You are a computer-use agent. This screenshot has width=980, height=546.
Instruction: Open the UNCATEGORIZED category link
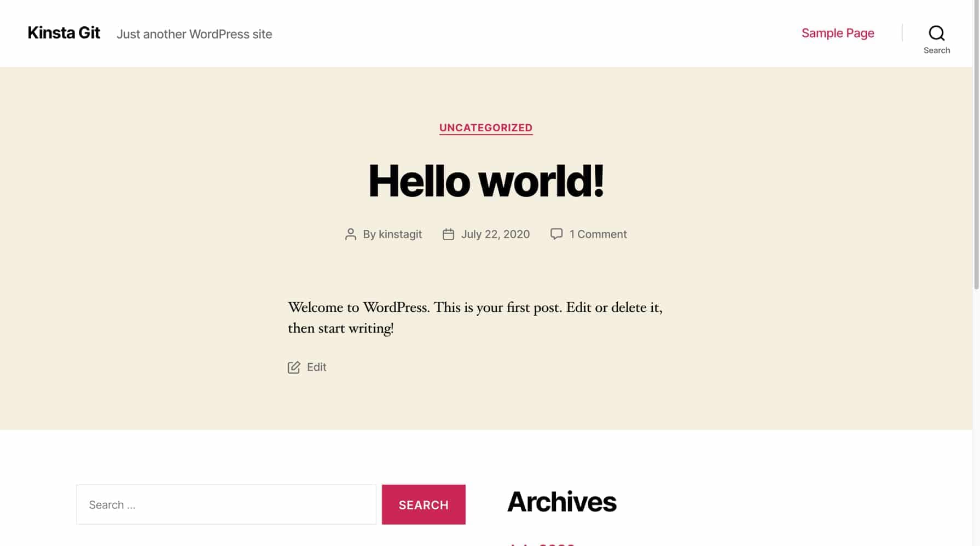(485, 127)
